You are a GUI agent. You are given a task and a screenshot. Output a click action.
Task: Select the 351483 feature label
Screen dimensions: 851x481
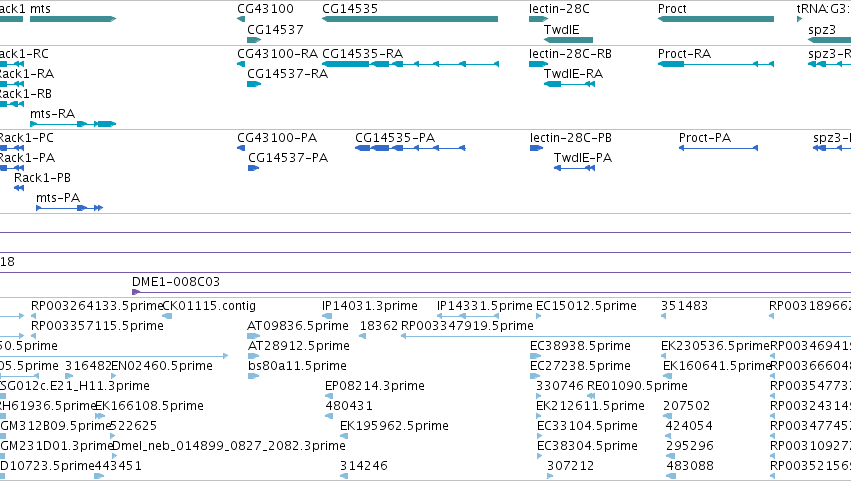click(684, 306)
